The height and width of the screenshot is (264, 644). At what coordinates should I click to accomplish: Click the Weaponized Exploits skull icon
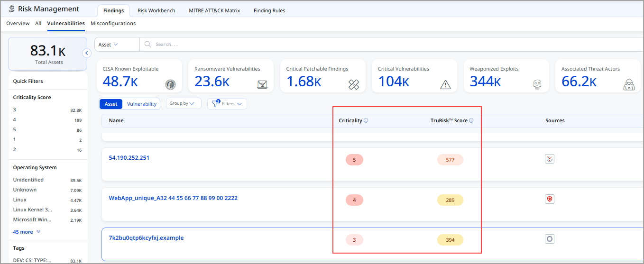pyautogui.click(x=537, y=84)
